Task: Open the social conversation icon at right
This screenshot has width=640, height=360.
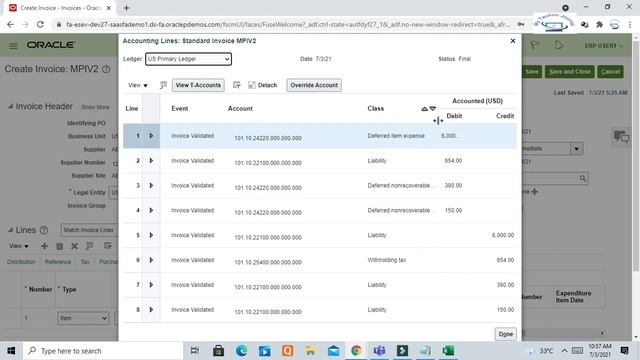Action: (x=621, y=136)
